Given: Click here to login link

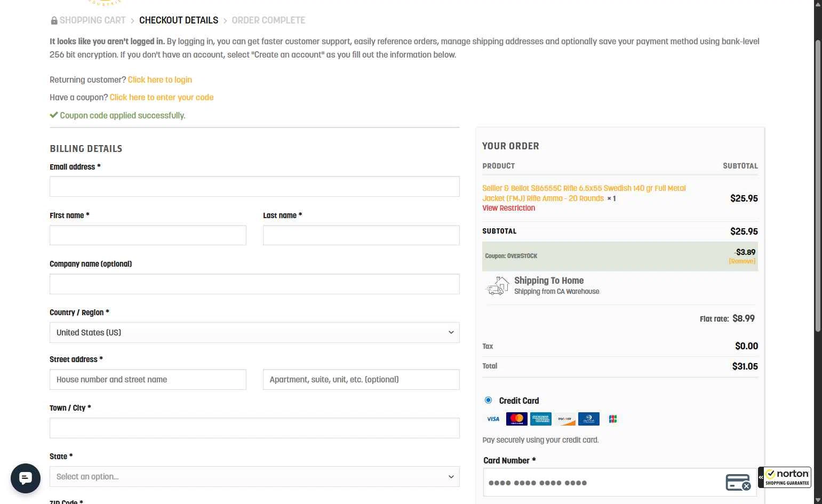Looking at the screenshot, I should click(x=160, y=80).
